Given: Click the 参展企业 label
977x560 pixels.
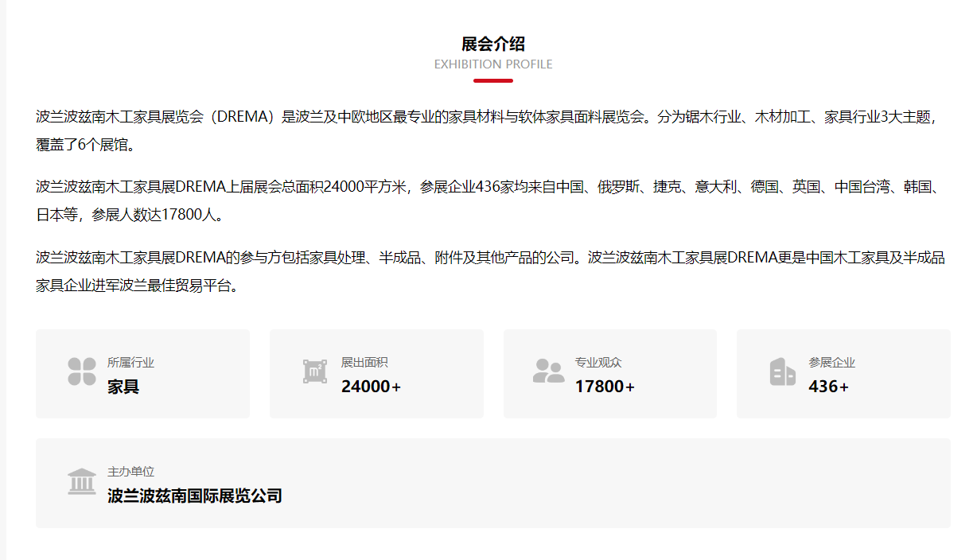Looking at the screenshot, I should [x=832, y=363].
